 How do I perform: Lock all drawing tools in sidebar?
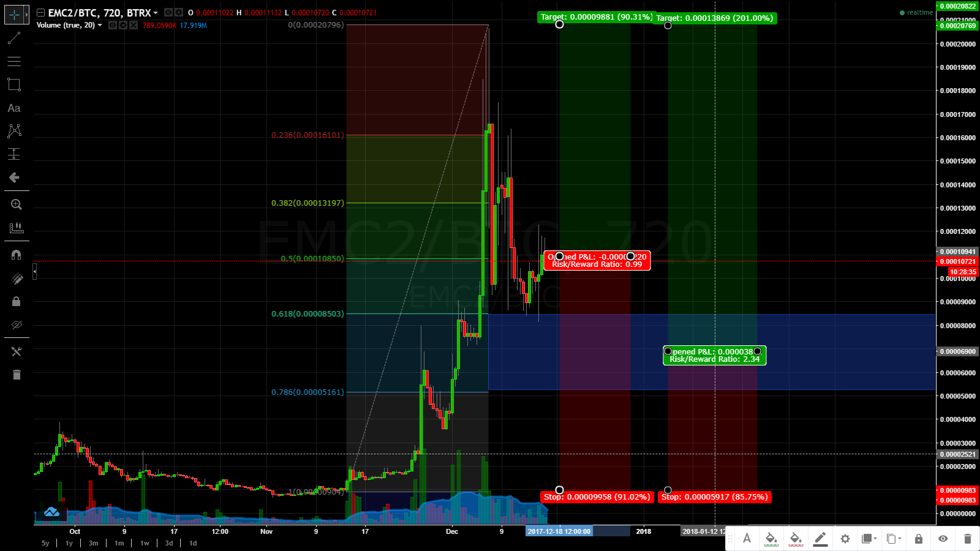tap(17, 301)
